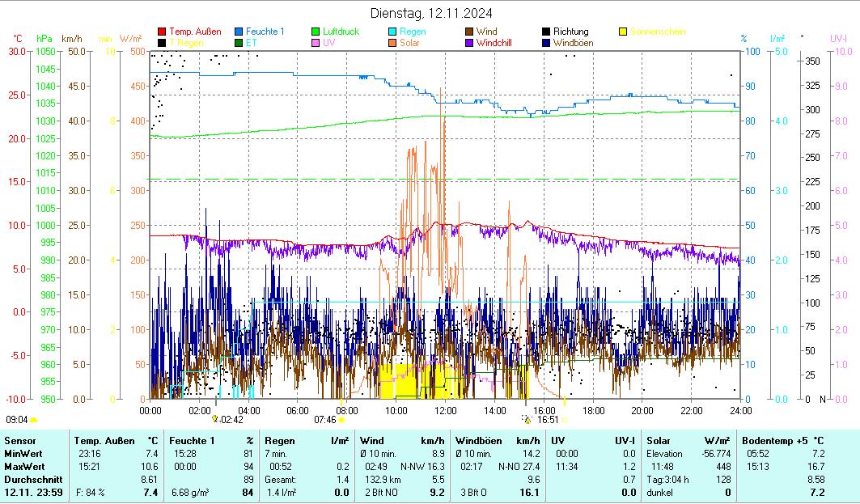Image resolution: width=860 pixels, height=504 pixels.
Task: Click the pink UV legend square
Action: pyautogui.click(x=316, y=43)
